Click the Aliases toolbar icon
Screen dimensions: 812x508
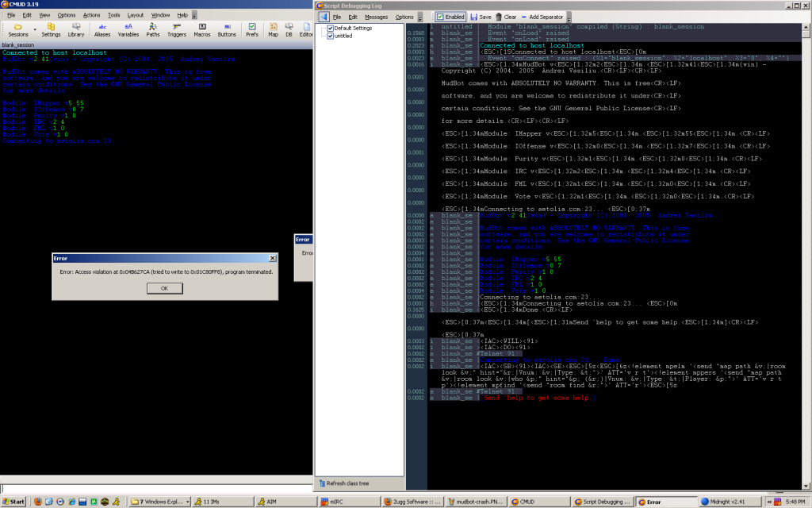coord(102,29)
